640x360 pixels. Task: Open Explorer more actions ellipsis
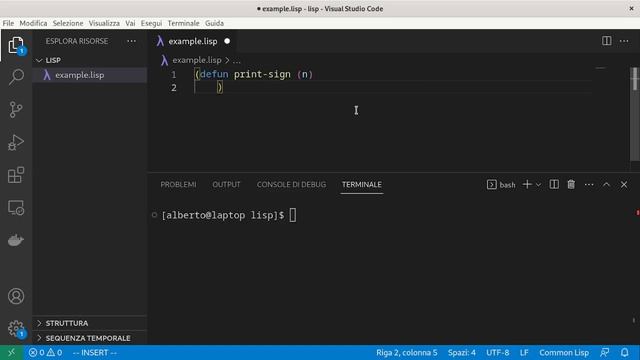[131, 41]
